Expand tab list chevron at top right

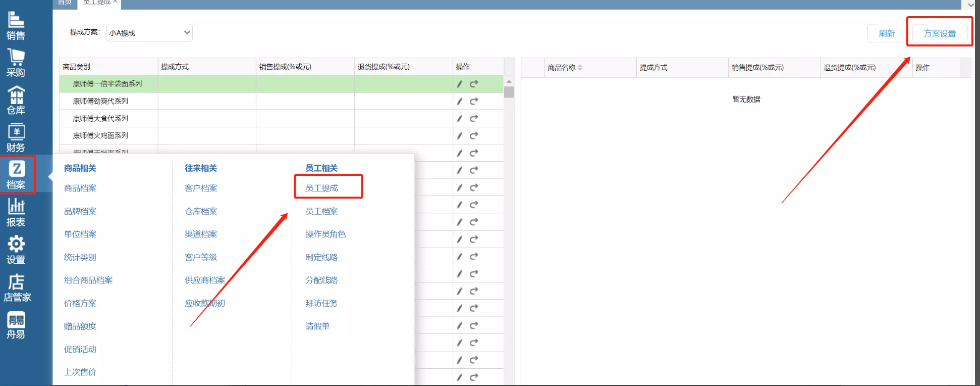[x=971, y=5]
